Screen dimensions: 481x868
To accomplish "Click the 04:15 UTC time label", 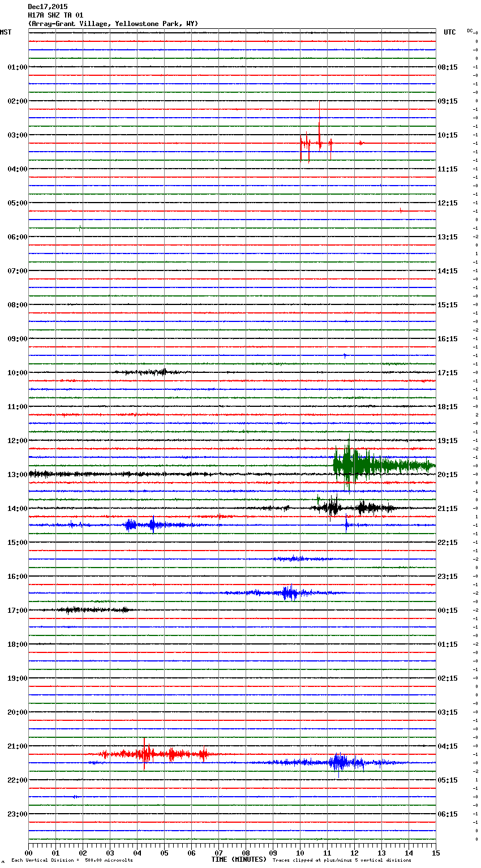I will tap(448, 746).
